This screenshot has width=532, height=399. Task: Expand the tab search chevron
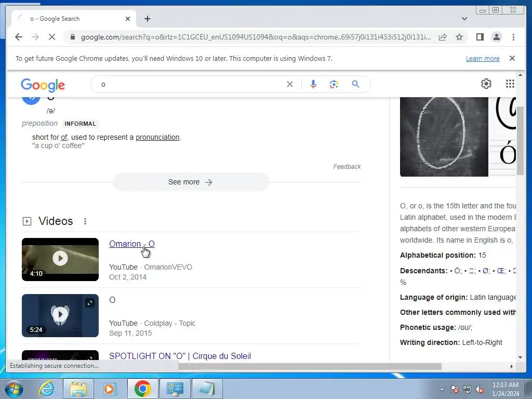point(464,19)
